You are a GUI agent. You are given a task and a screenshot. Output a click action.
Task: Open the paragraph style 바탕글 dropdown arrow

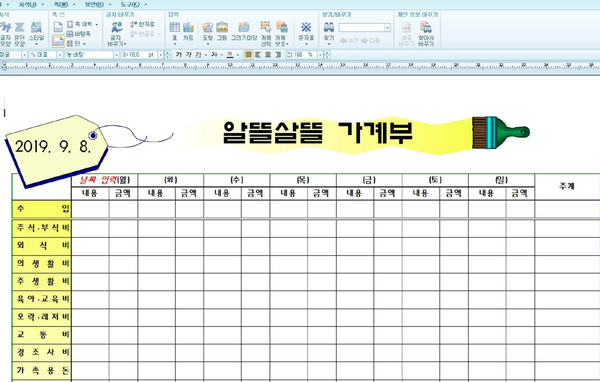[x=24, y=55]
